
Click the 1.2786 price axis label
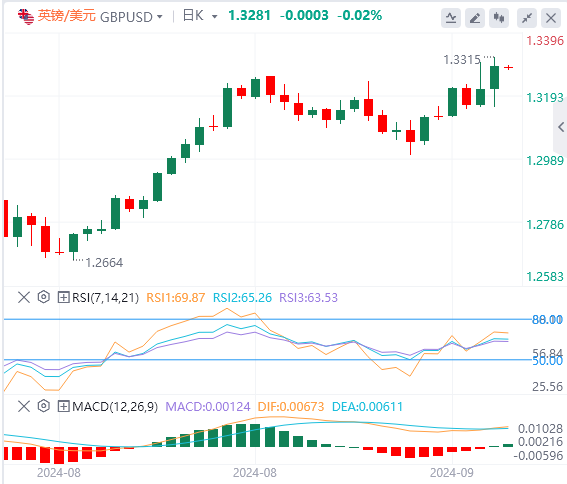pos(545,225)
